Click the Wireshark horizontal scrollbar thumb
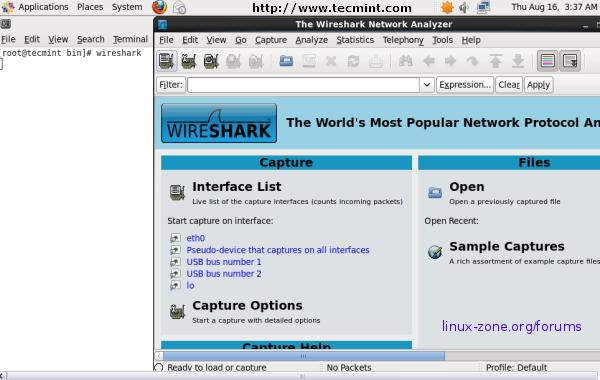600x380 pixels. 304,356
